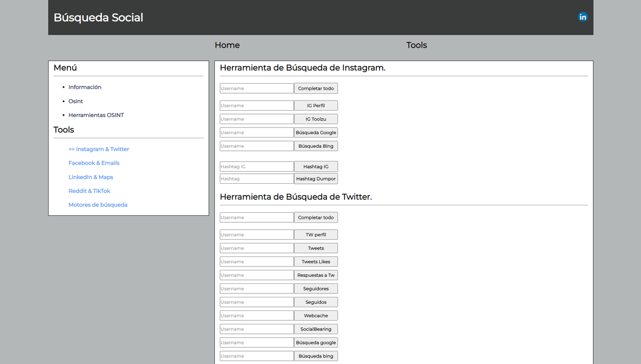Click the Seguidos button

pyautogui.click(x=316, y=302)
